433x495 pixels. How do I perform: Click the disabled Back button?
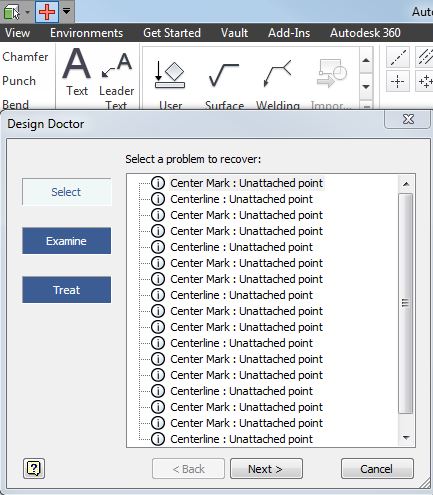189,469
